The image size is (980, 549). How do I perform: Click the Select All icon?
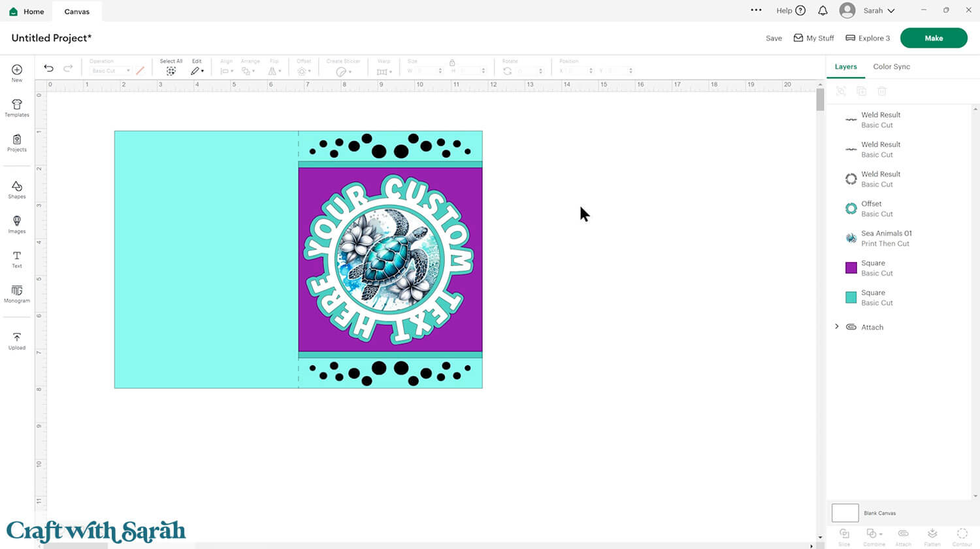click(x=171, y=71)
